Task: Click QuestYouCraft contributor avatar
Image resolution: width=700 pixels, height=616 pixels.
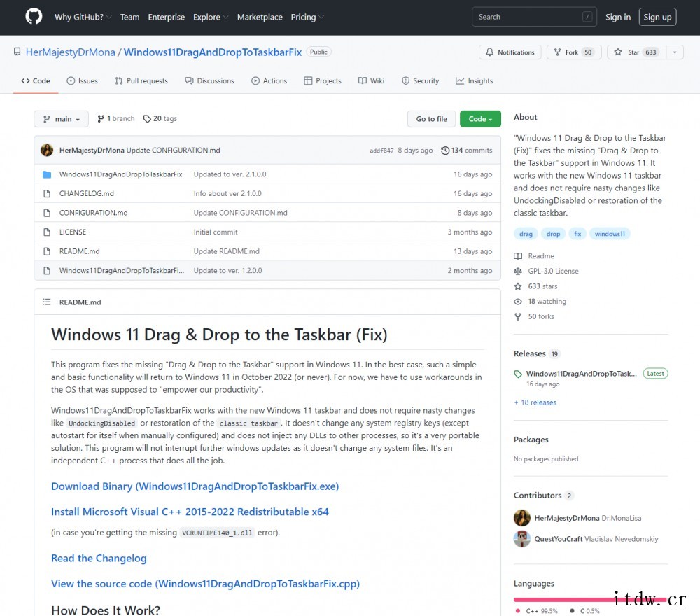Action: [x=522, y=539]
